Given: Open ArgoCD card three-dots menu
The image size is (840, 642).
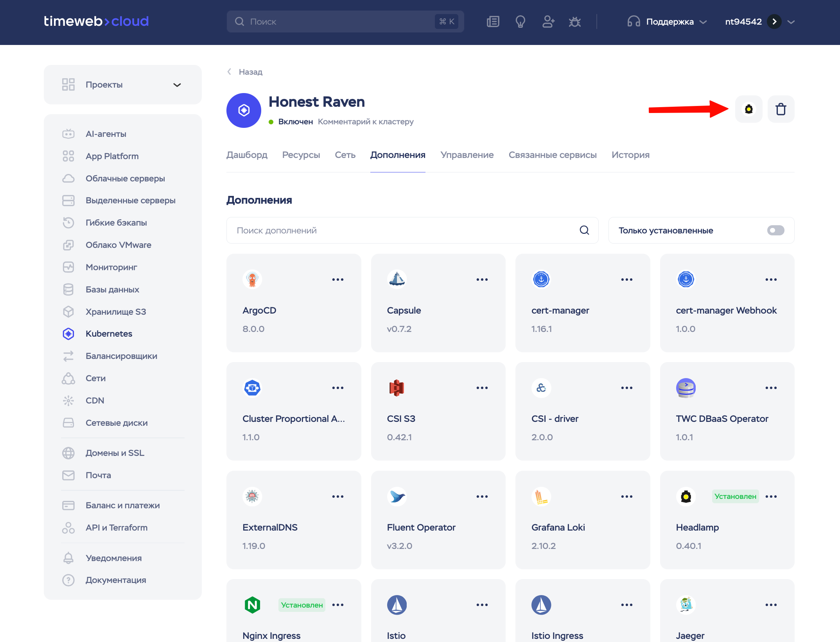Looking at the screenshot, I should click(x=337, y=280).
